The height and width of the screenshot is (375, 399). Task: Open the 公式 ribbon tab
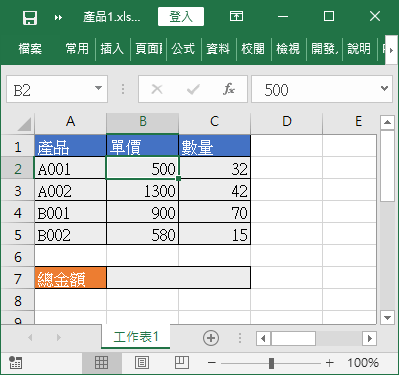pyautogui.click(x=183, y=49)
